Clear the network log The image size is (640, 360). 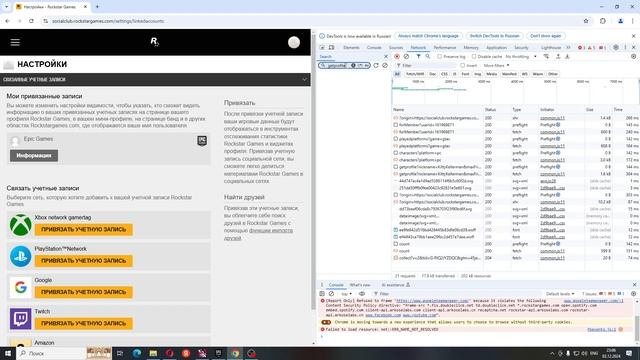pos(406,57)
